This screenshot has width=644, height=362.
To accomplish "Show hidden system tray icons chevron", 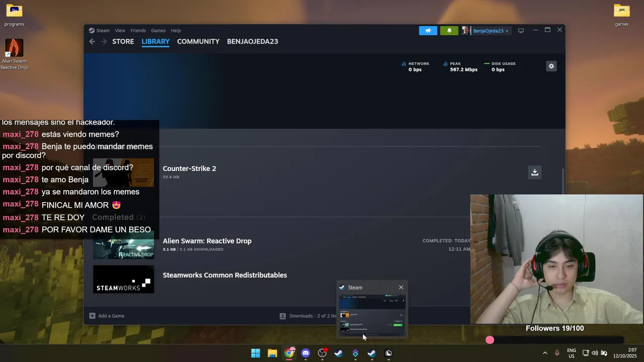I will point(545,353).
